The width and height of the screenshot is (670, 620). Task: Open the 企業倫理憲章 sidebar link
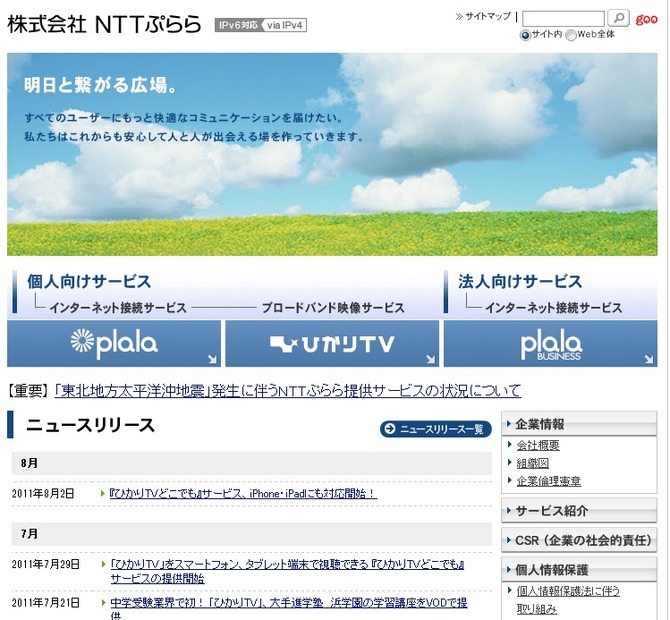pyautogui.click(x=549, y=481)
